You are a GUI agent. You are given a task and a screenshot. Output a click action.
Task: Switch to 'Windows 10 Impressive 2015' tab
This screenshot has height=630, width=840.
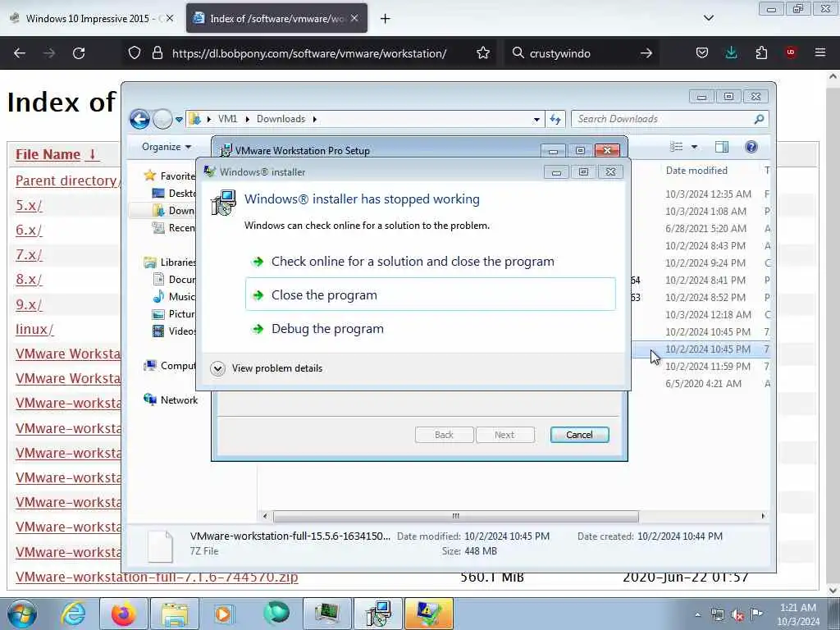pos(87,19)
